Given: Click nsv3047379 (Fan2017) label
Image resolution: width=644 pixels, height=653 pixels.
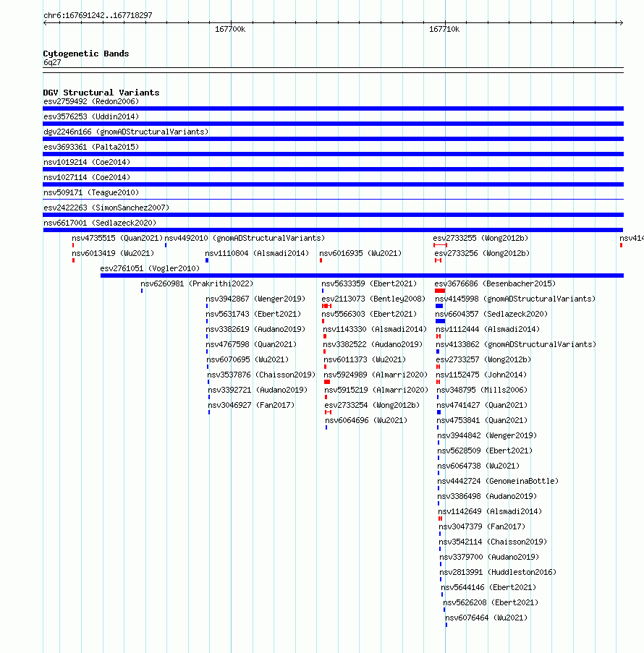Looking at the screenshot, I should 482,527.
